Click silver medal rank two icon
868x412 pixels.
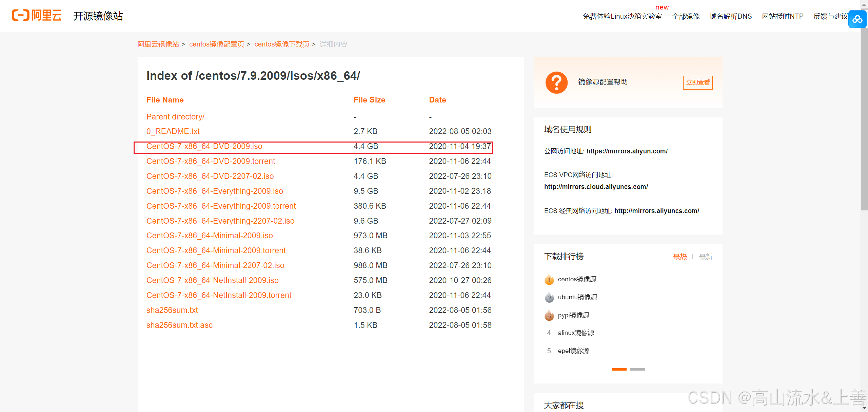[x=549, y=298]
